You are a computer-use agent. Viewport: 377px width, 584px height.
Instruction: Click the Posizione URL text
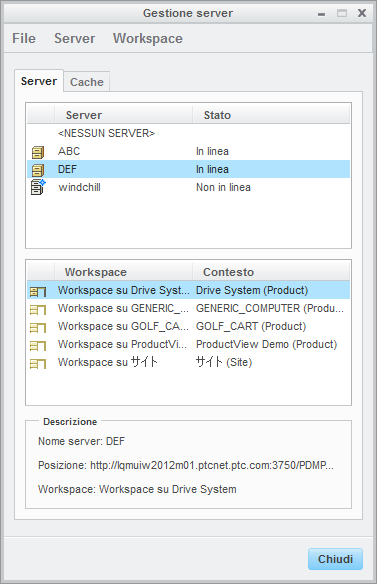pos(186,465)
